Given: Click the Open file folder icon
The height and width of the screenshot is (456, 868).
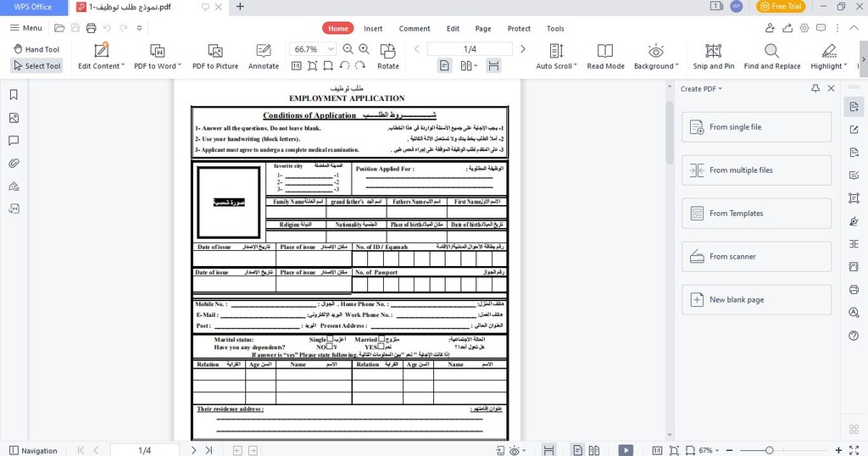Looking at the screenshot, I should (x=59, y=28).
